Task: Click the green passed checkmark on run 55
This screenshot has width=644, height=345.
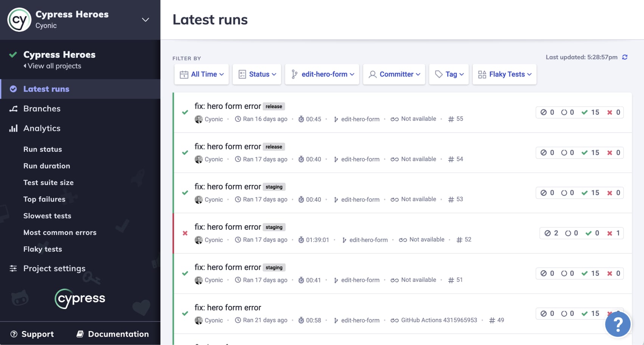Action: pos(185,112)
